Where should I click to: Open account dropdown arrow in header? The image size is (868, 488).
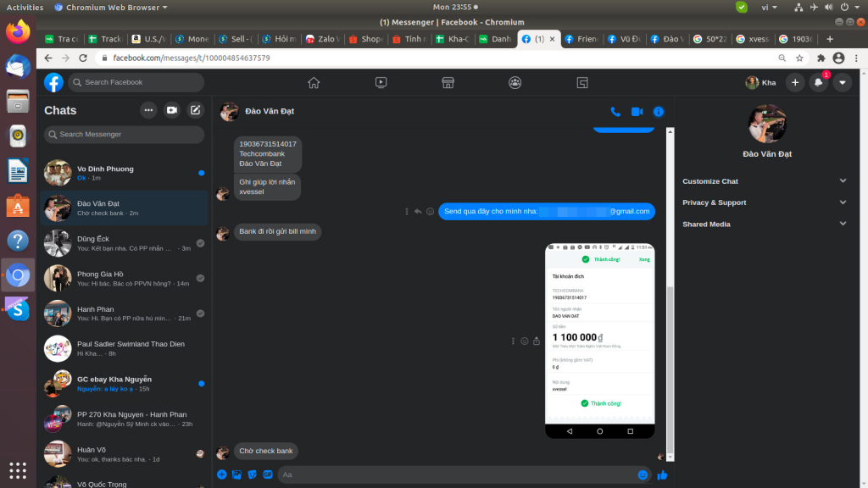842,82
